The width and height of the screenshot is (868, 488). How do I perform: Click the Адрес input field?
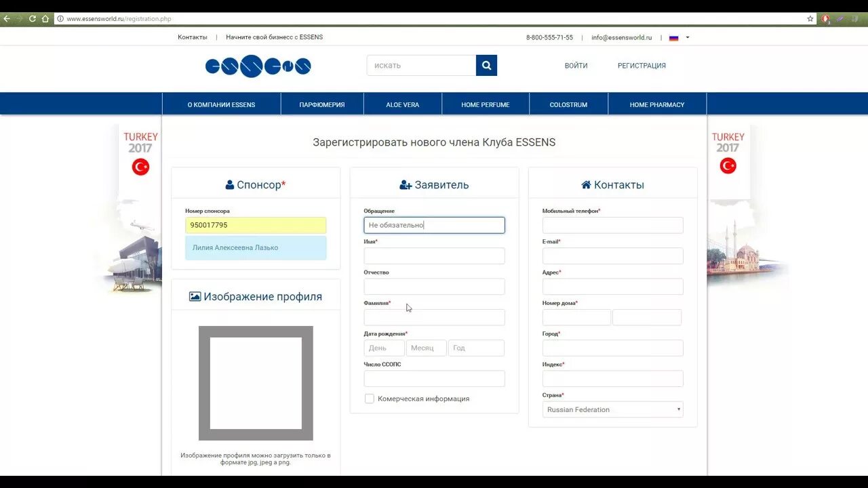click(613, 286)
